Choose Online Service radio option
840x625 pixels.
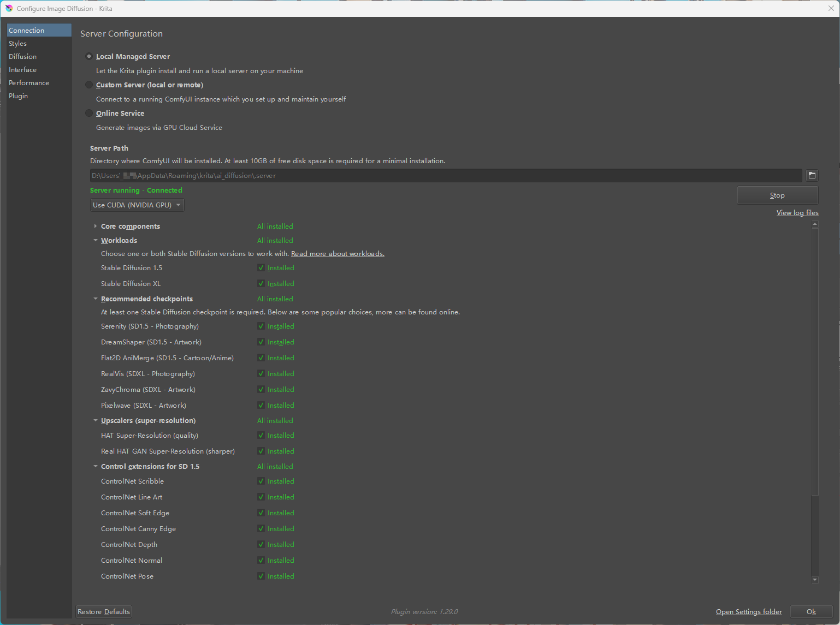pyautogui.click(x=89, y=113)
